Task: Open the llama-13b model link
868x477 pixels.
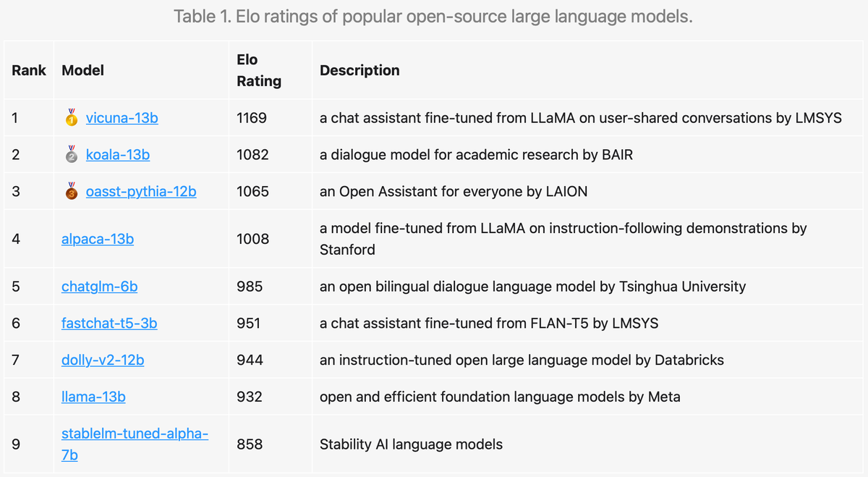Action: [x=93, y=397]
